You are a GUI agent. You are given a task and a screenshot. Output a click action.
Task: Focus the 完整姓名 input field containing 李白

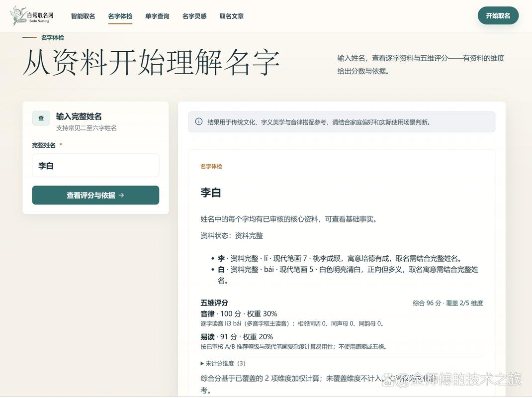coord(95,165)
